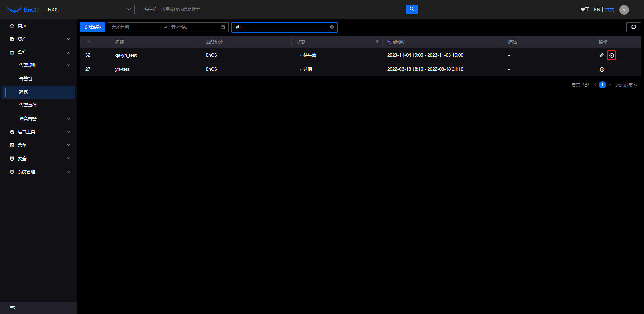Clear the yh search keyword

332,27
